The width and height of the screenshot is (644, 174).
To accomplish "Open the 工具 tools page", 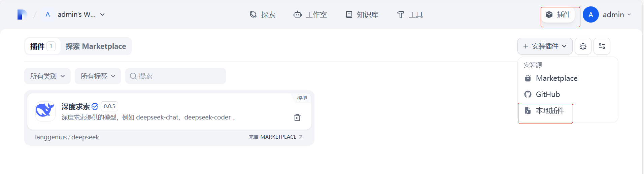I will click(410, 15).
